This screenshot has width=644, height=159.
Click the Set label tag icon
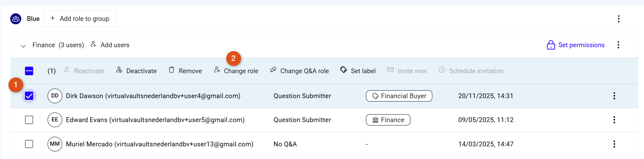coord(343,70)
